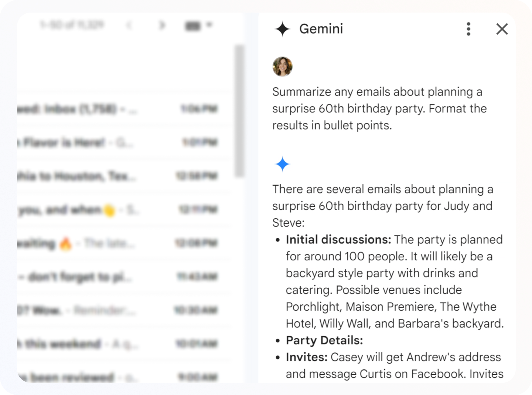Open the Gemini panel three-dot options menu

pyautogui.click(x=468, y=29)
